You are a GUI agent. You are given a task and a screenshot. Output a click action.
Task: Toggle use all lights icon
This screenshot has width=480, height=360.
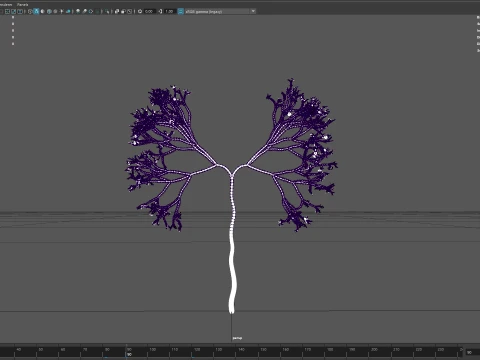click(x=62, y=11)
